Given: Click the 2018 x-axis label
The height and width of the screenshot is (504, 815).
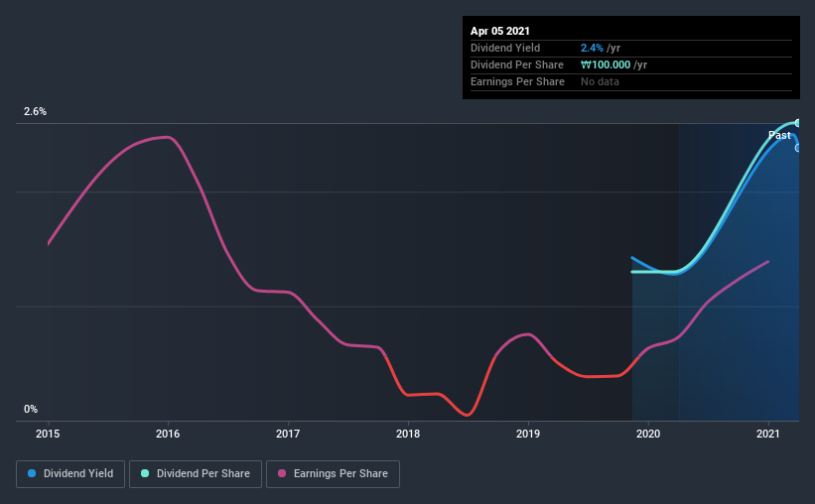Looking at the screenshot, I should point(408,434).
